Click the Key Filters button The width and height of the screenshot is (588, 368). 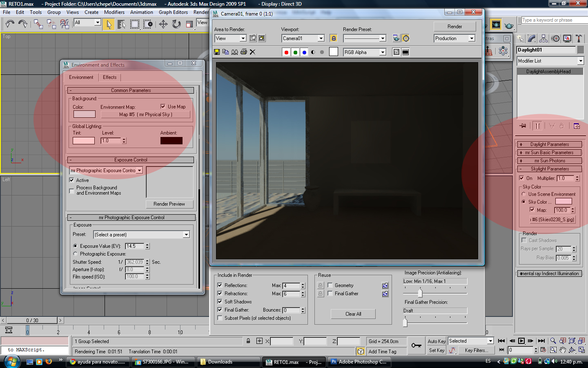pyautogui.click(x=476, y=350)
